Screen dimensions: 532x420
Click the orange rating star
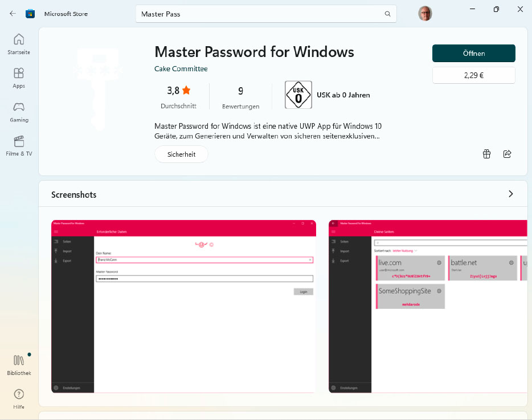(186, 90)
